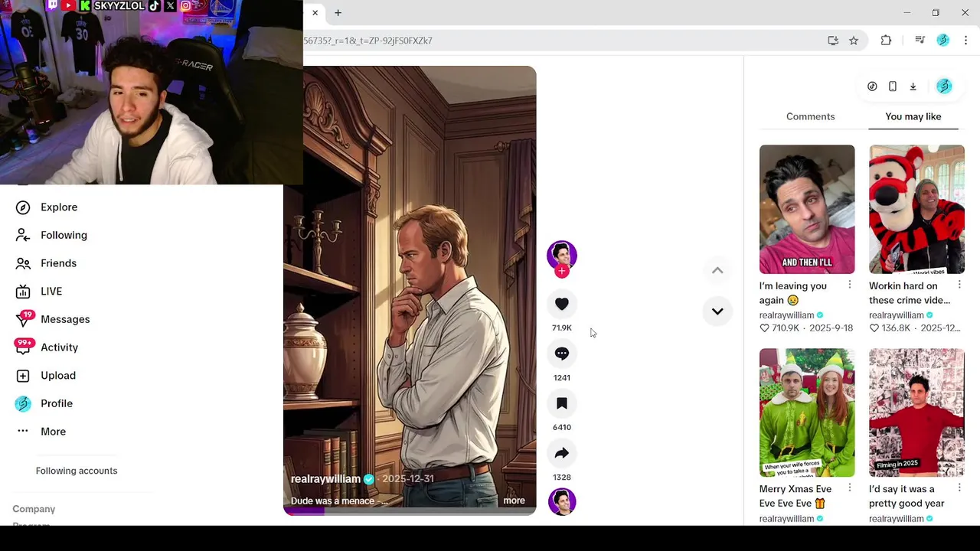The height and width of the screenshot is (551, 980).
Task: Share the video with the arrow icon
Action: click(561, 453)
